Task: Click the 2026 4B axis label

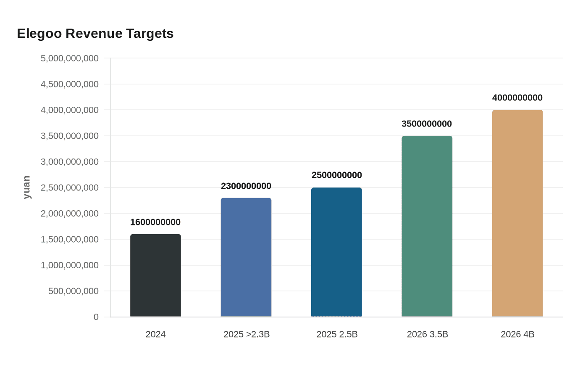Action: [x=517, y=334]
